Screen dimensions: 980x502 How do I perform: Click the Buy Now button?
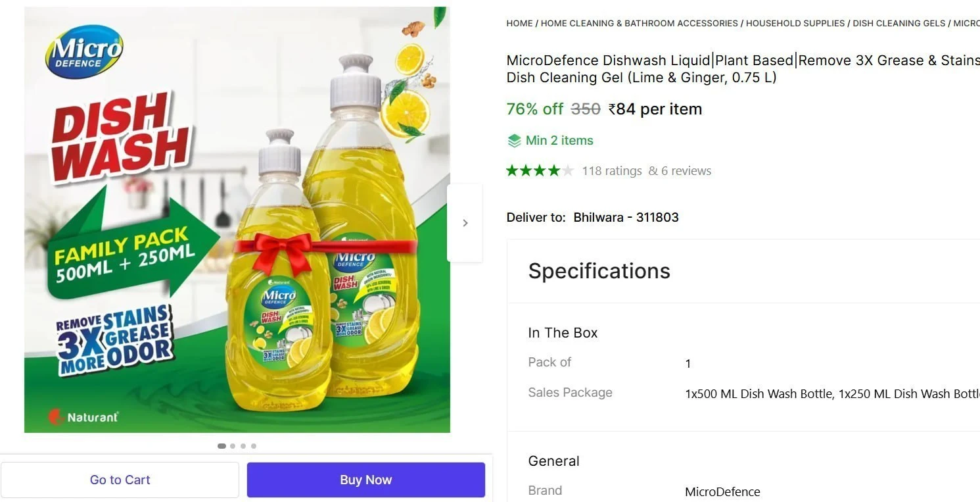tap(366, 480)
